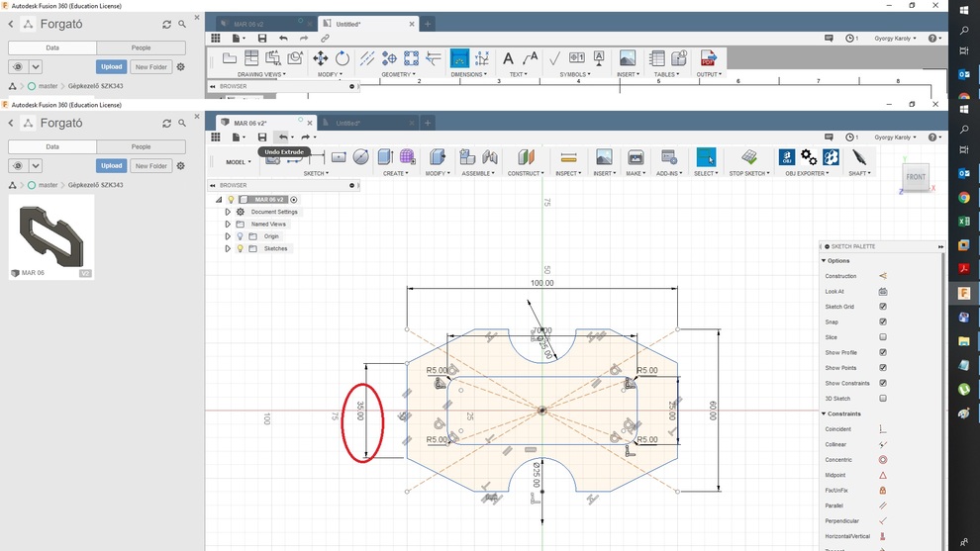The width and height of the screenshot is (980, 551).
Task: Toggle the Show Constraints checkbox
Action: click(883, 383)
